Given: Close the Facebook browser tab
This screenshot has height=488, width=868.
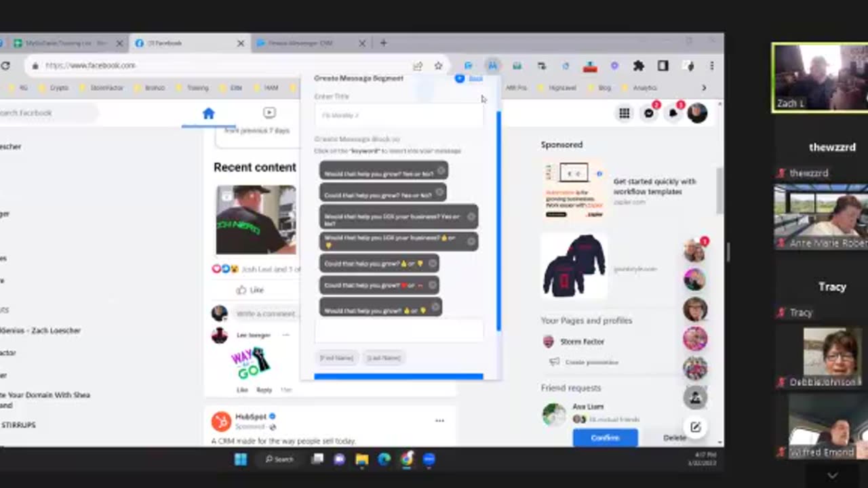Looking at the screenshot, I should click(240, 43).
